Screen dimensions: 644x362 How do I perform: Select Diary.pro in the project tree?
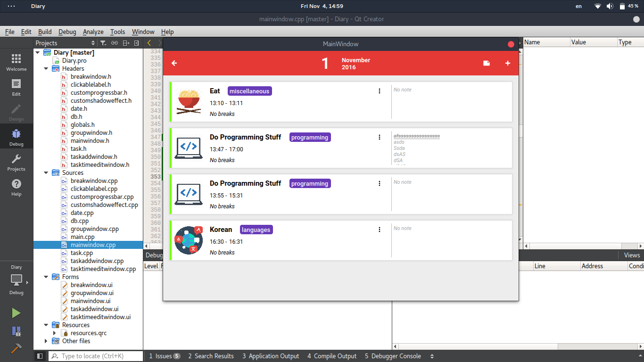(74, 61)
